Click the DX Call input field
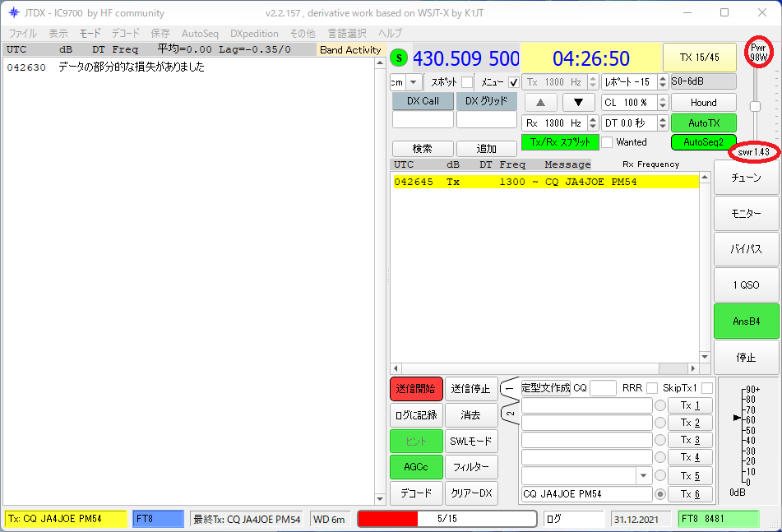This screenshot has height=532, width=782. point(423,120)
